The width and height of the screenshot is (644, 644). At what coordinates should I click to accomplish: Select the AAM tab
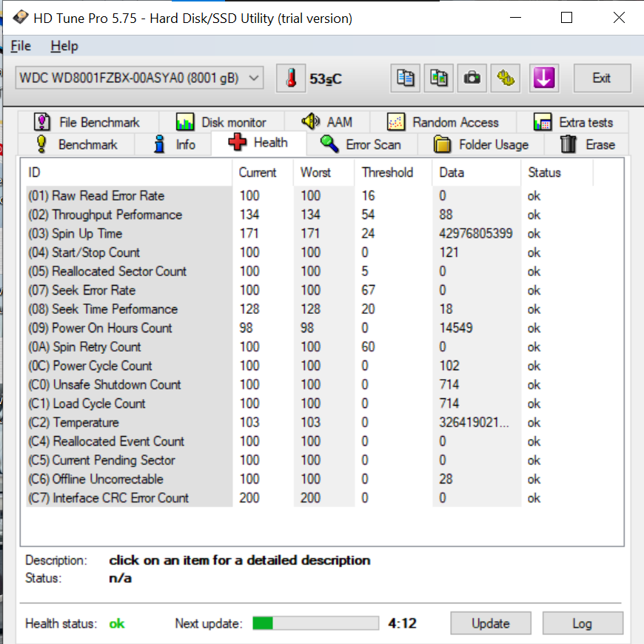click(x=326, y=122)
